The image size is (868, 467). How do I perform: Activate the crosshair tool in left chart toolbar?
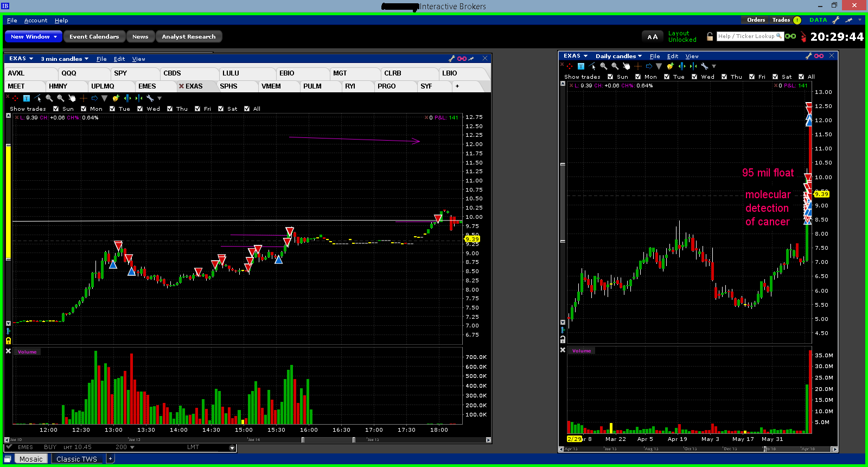[84, 98]
